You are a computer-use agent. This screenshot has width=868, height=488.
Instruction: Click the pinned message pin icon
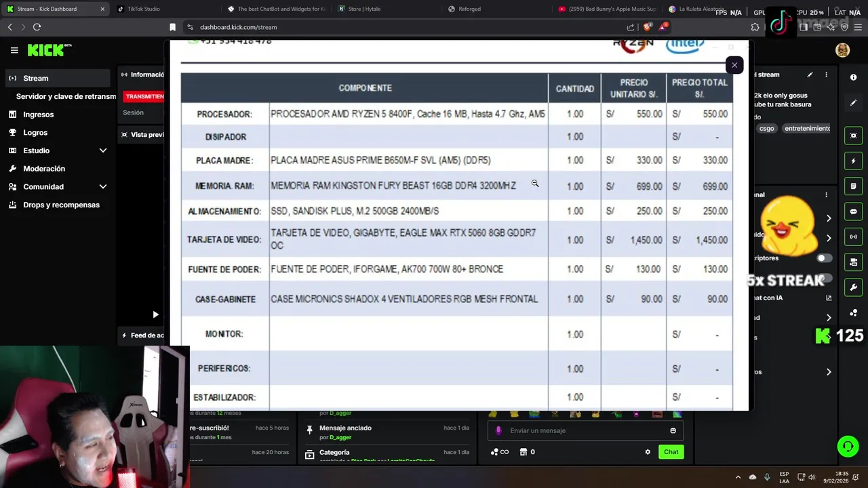309,430
